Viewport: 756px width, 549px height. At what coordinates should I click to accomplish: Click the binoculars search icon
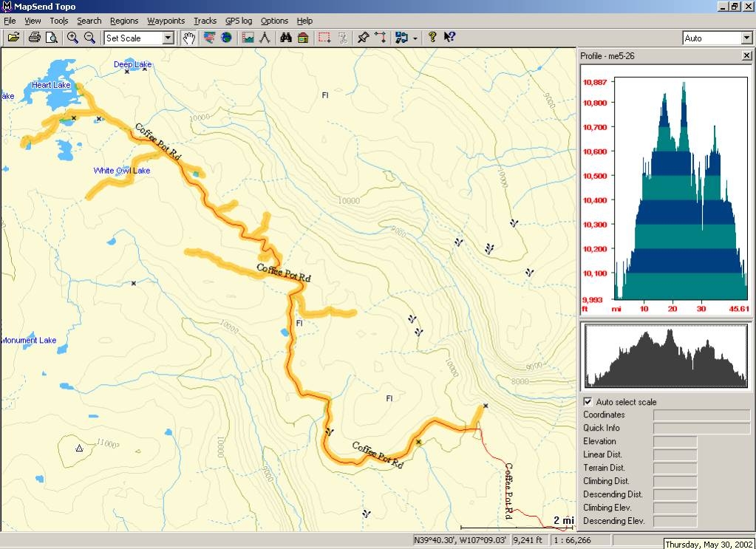(286, 38)
